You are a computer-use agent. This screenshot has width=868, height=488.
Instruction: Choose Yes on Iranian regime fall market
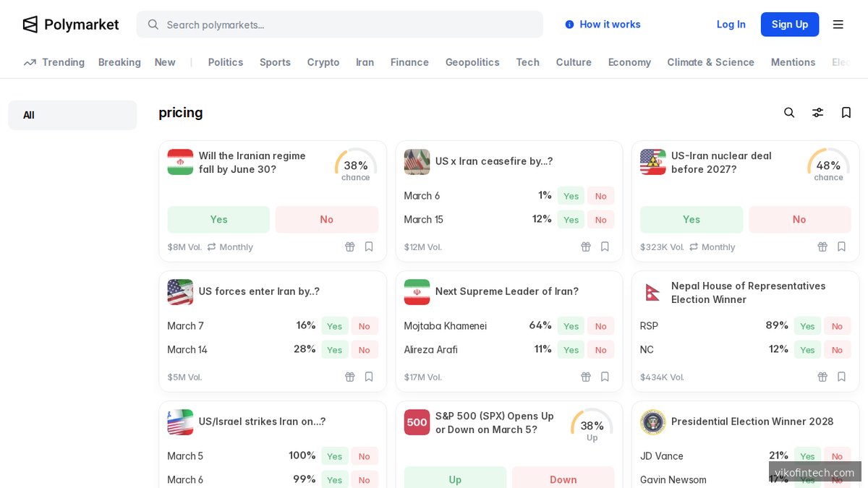tap(218, 220)
